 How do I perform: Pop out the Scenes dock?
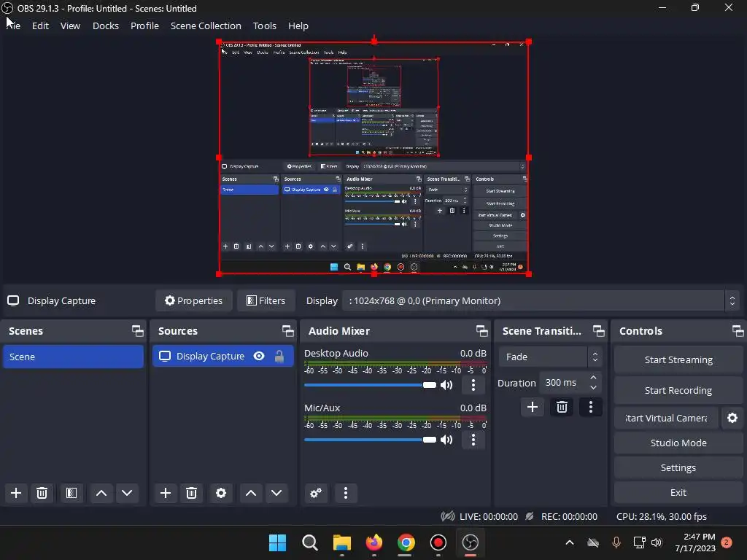[138, 331]
